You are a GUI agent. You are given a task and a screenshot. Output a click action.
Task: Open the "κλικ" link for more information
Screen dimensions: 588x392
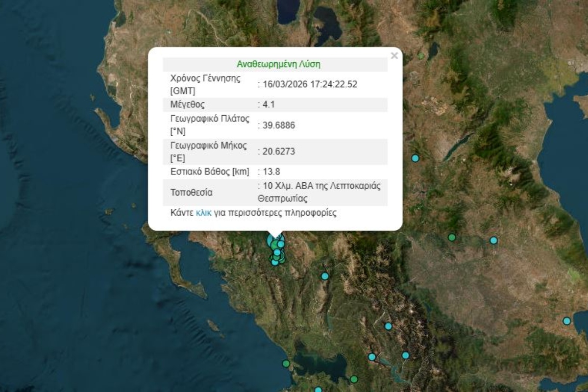point(203,213)
